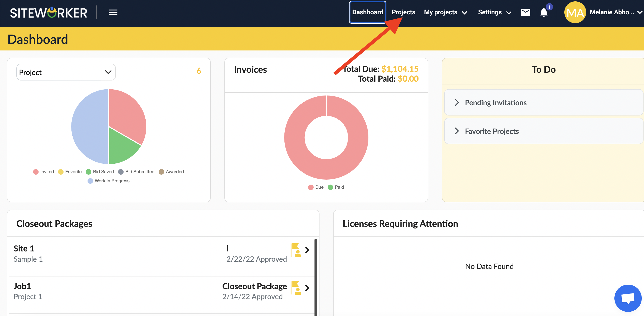The height and width of the screenshot is (316, 644).
Task: Select the Site 1 closeout row title
Action: coord(24,248)
